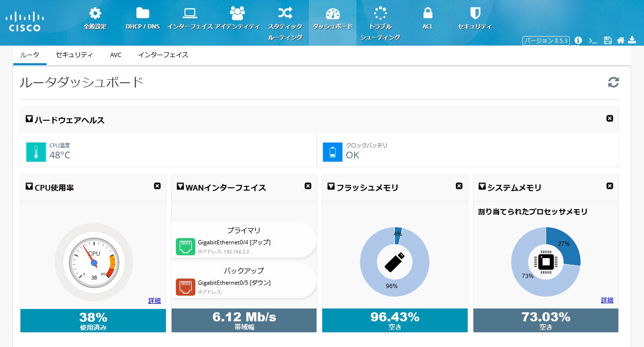Click the USB flash drive icon

[395, 262]
